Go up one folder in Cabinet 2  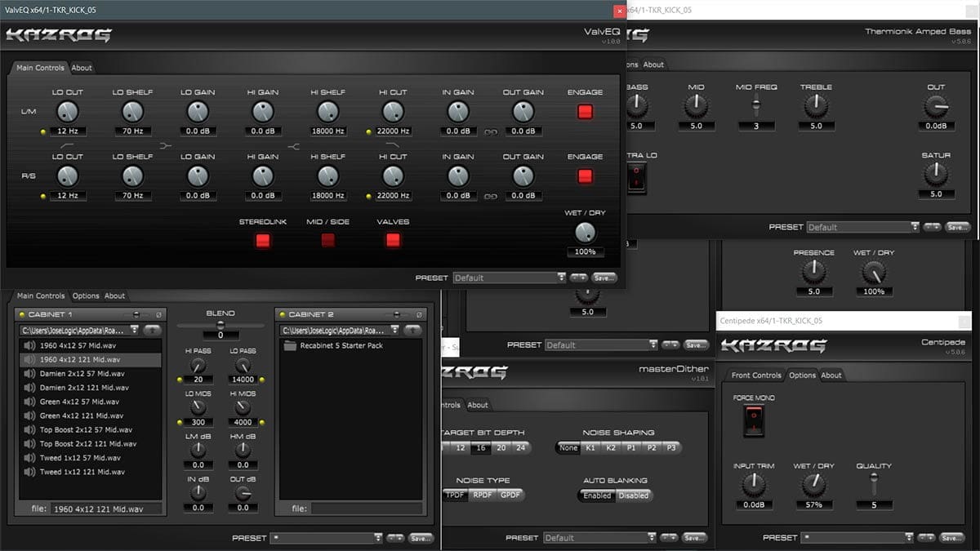pos(413,331)
